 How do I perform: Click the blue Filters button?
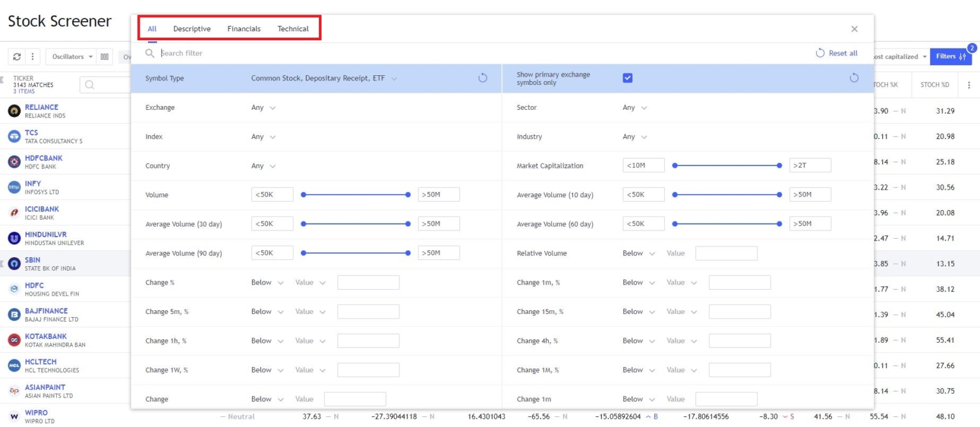(x=950, y=57)
